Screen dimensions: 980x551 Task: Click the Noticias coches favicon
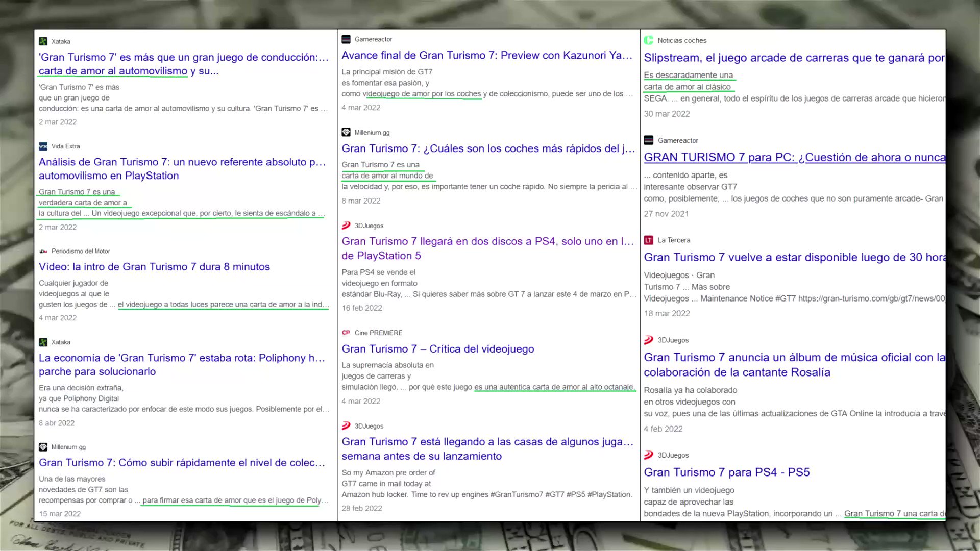coord(649,40)
